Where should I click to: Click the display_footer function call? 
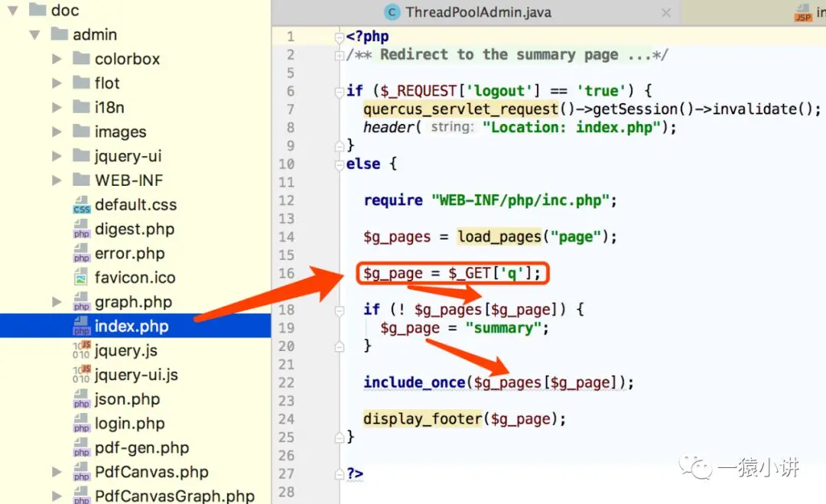click(x=422, y=418)
